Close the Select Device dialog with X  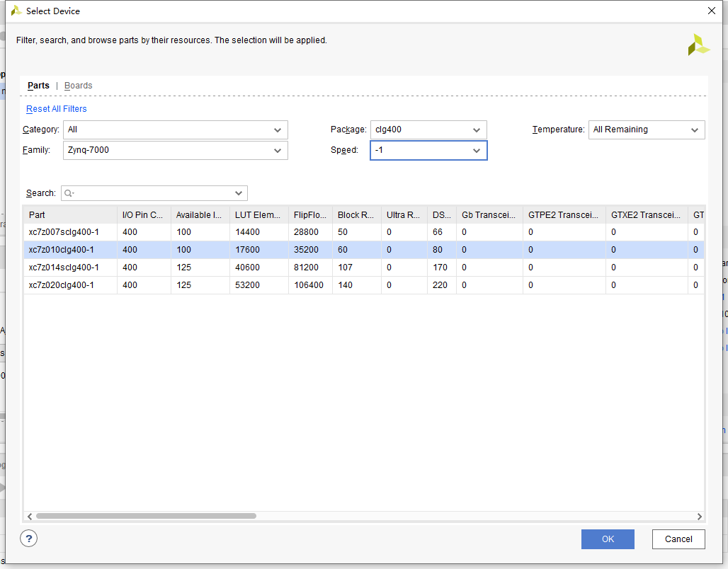(x=711, y=11)
